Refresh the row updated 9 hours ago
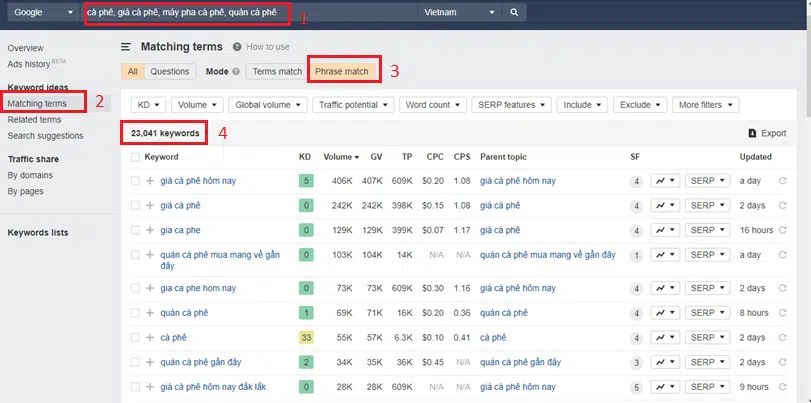Image resolution: width=811 pixels, height=403 pixels. (x=783, y=387)
